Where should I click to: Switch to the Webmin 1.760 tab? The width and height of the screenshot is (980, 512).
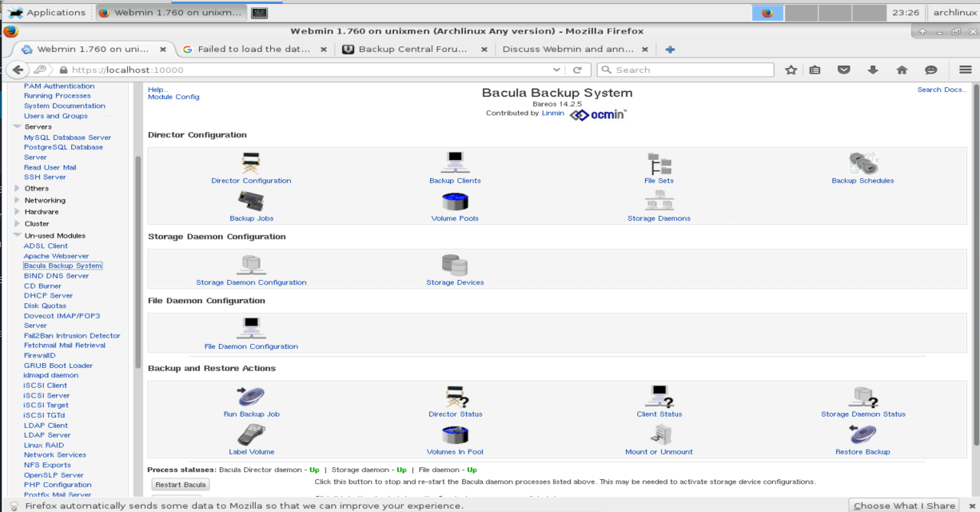[x=93, y=49]
